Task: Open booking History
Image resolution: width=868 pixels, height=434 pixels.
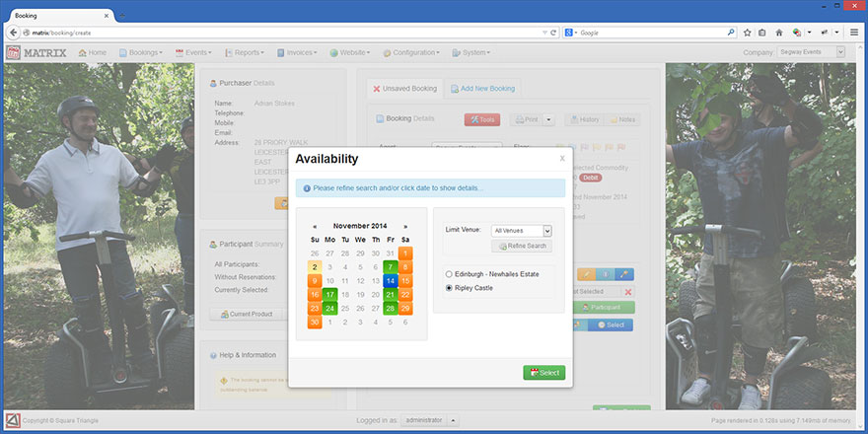Action: pos(584,119)
